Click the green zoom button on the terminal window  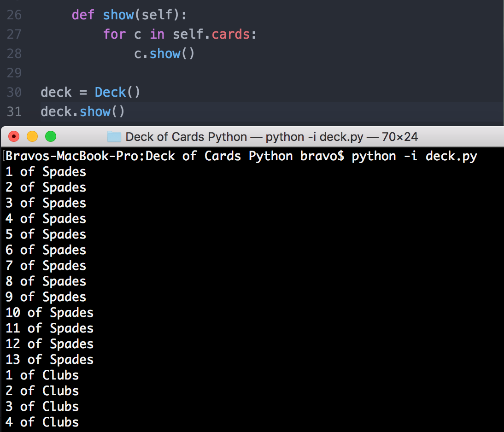[50, 136]
